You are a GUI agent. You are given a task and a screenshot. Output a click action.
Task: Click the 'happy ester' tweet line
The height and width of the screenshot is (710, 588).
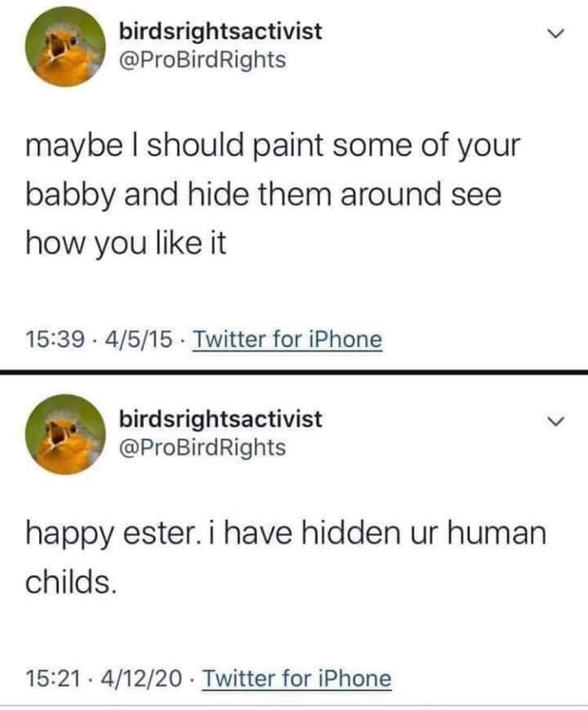click(285, 533)
